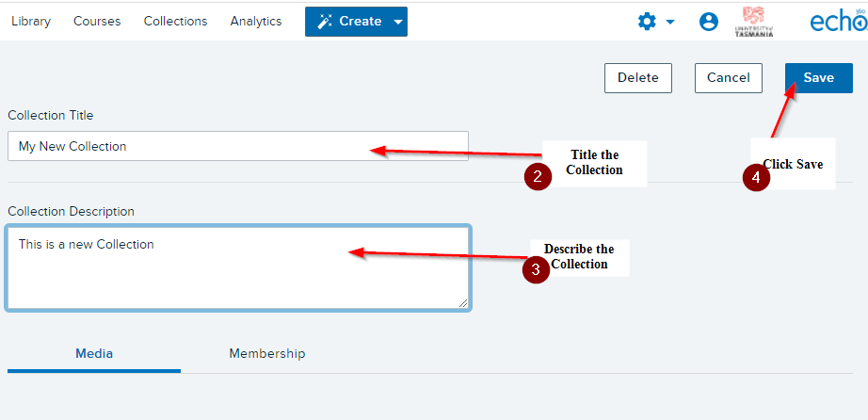The height and width of the screenshot is (420, 868).
Task: Click the magic wand icon in Create
Action: pos(325,22)
